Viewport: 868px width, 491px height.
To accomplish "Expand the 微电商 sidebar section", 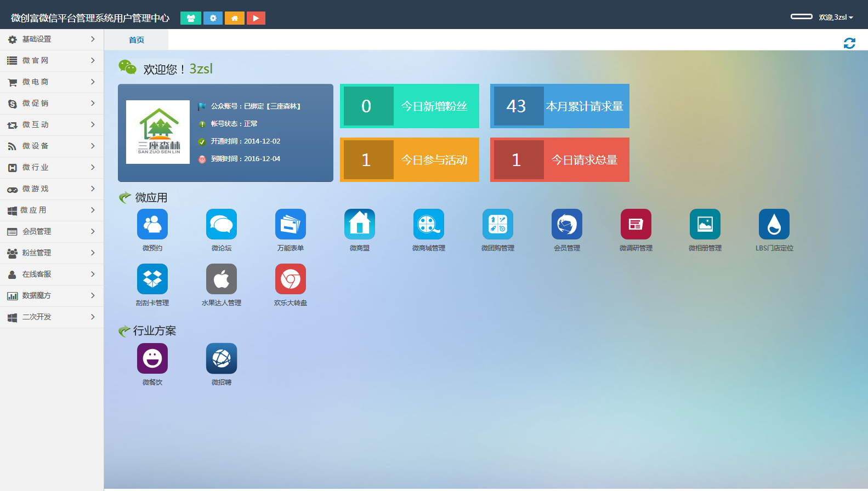I will (52, 82).
